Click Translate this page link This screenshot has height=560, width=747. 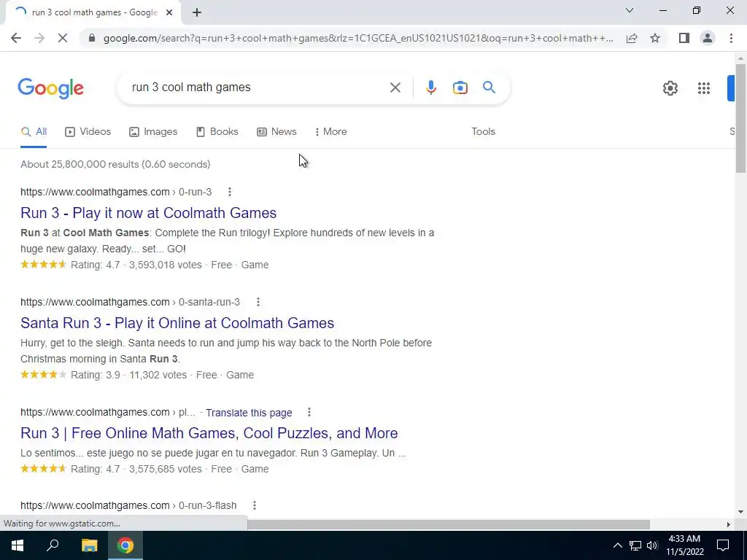249,413
